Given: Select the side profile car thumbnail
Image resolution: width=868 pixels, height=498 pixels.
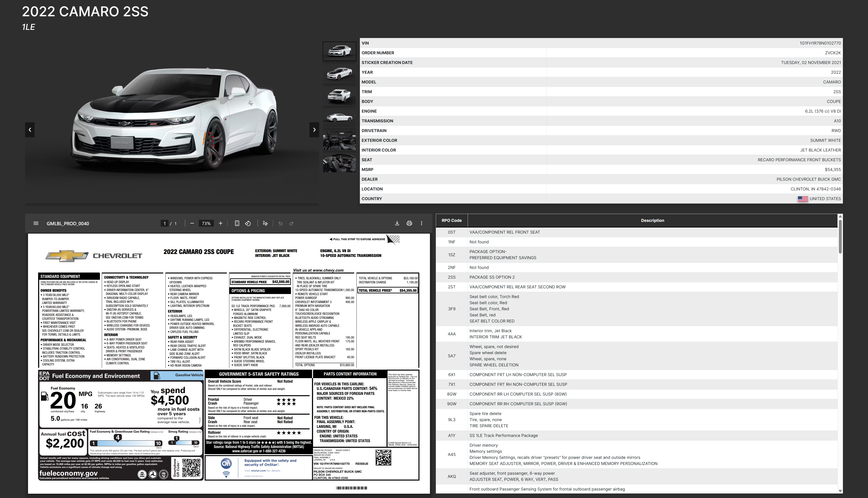Looking at the screenshot, I should [340, 118].
